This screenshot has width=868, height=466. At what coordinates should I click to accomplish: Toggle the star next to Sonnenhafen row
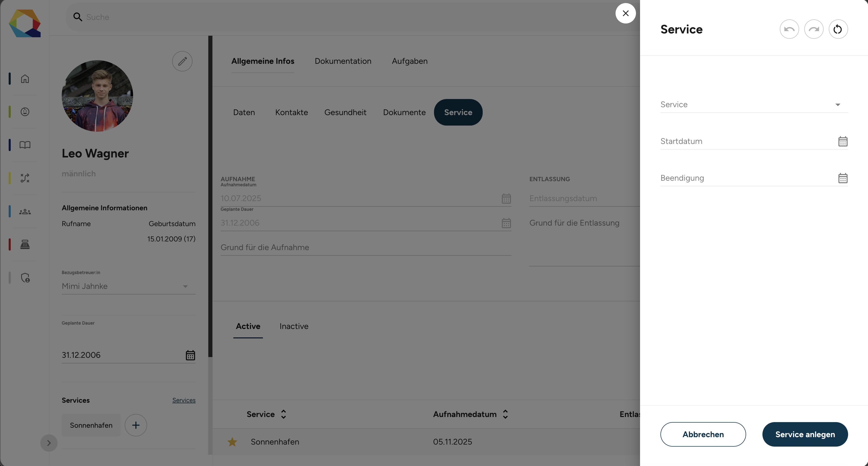[x=232, y=442]
